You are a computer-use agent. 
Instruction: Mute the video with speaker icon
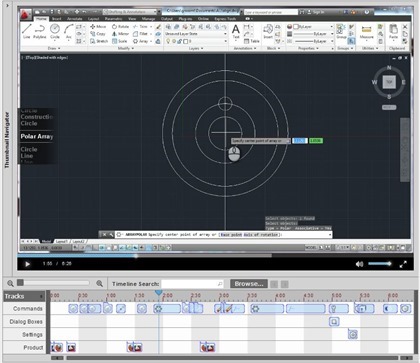(x=359, y=264)
